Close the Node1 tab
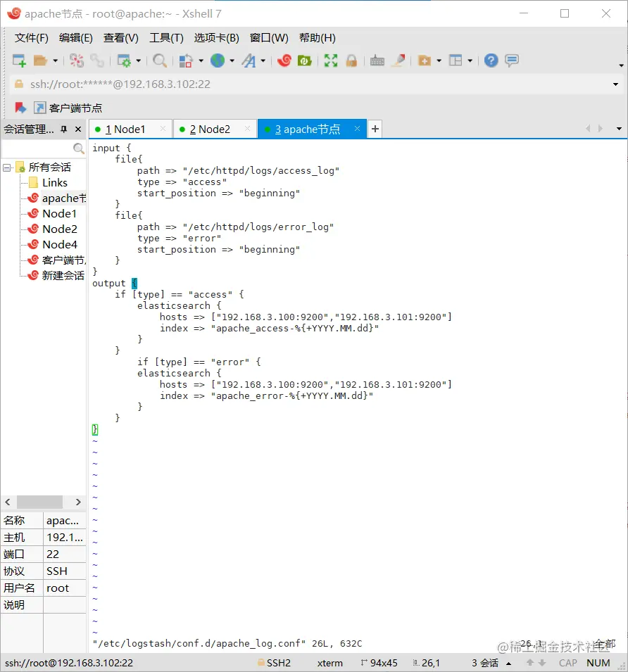Screen dimensions: 628x672 (x=163, y=129)
